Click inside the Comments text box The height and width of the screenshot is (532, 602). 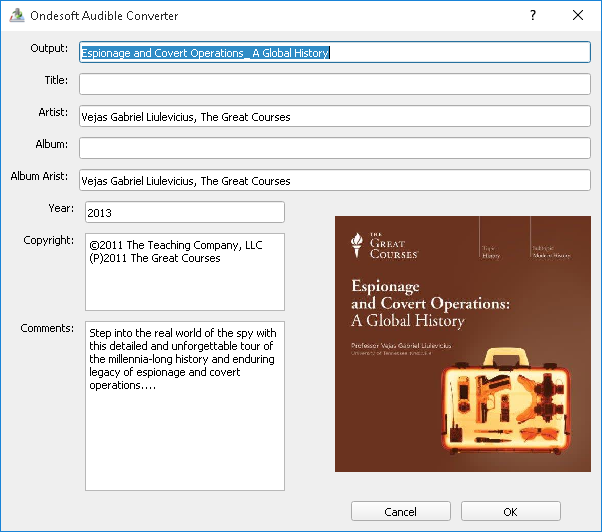[185, 406]
